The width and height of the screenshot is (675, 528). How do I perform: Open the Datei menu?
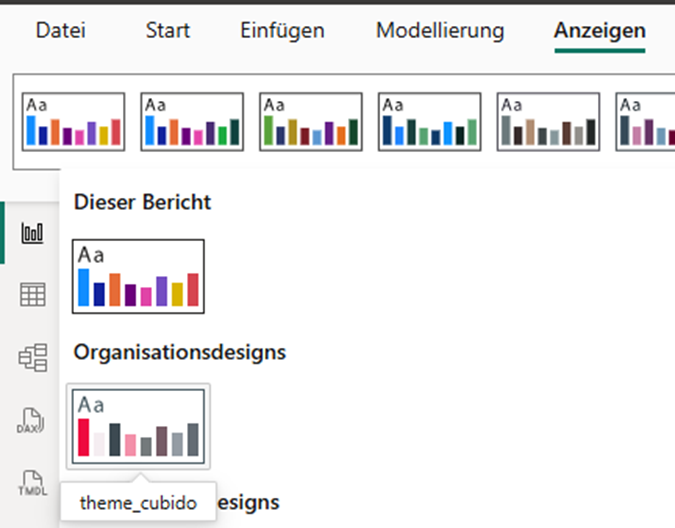61,31
